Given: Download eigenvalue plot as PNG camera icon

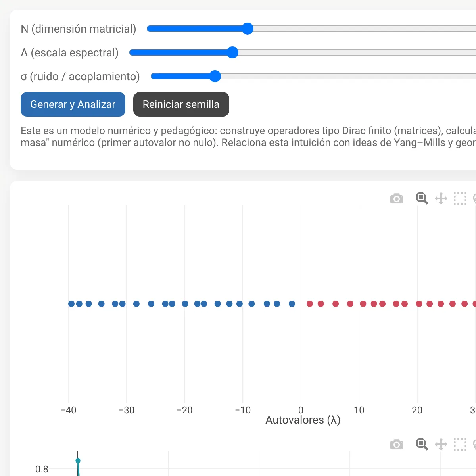Looking at the screenshot, I should pos(397,198).
